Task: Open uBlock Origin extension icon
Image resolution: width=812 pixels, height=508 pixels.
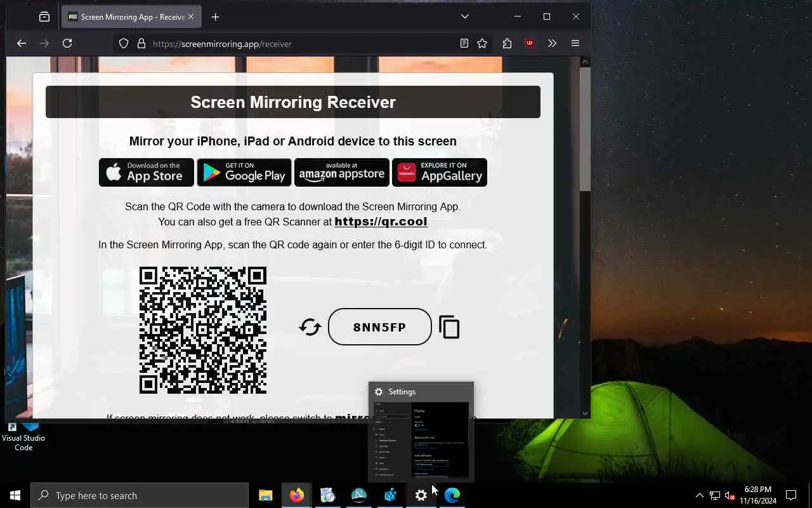Action: point(530,43)
